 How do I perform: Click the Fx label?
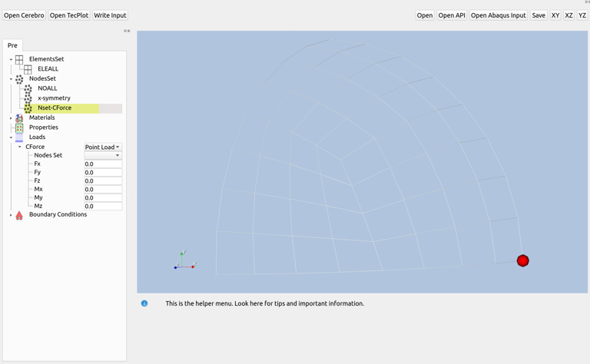[x=37, y=164]
